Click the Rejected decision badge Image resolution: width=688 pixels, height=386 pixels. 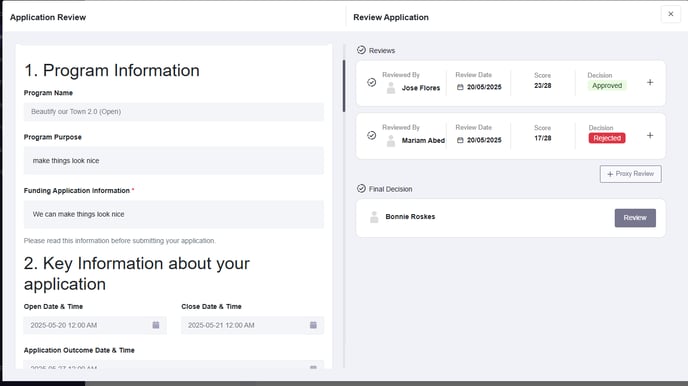pos(607,138)
